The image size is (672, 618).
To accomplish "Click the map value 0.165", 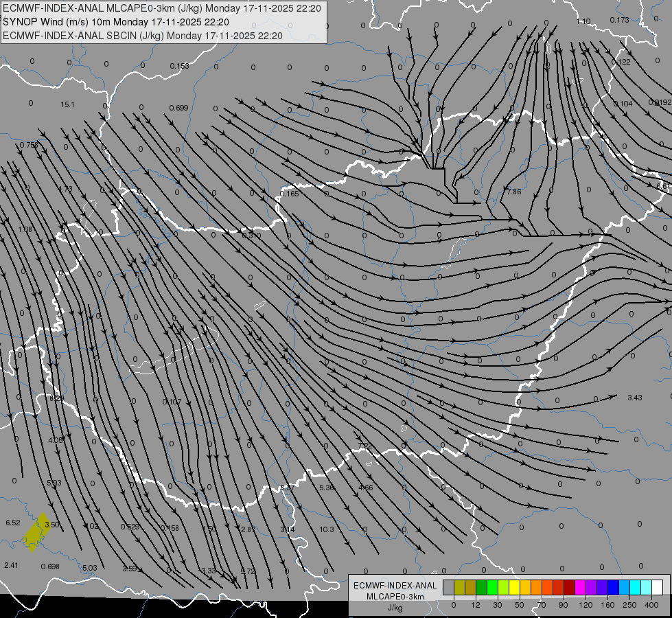I will click(289, 194).
